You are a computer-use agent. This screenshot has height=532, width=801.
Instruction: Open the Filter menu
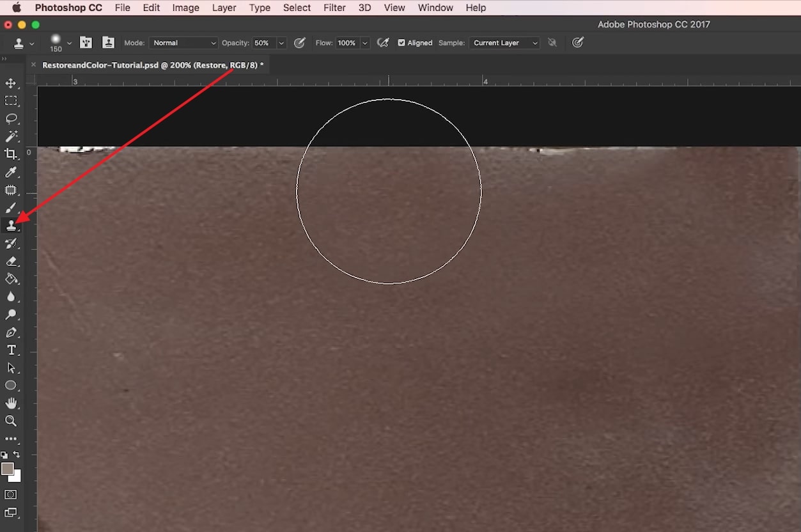[x=334, y=8]
